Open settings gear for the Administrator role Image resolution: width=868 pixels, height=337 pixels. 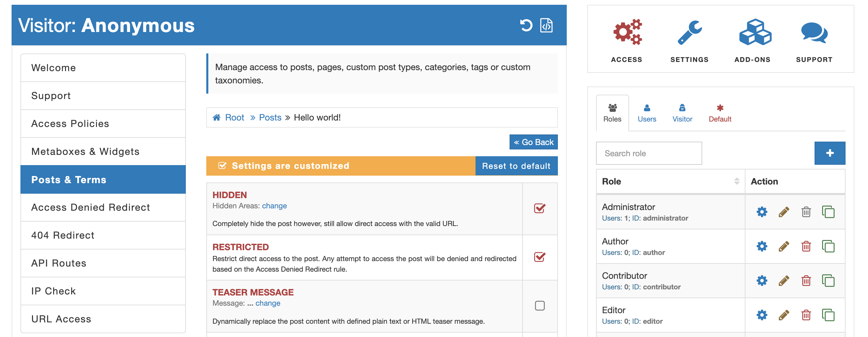[x=762, y=212]
